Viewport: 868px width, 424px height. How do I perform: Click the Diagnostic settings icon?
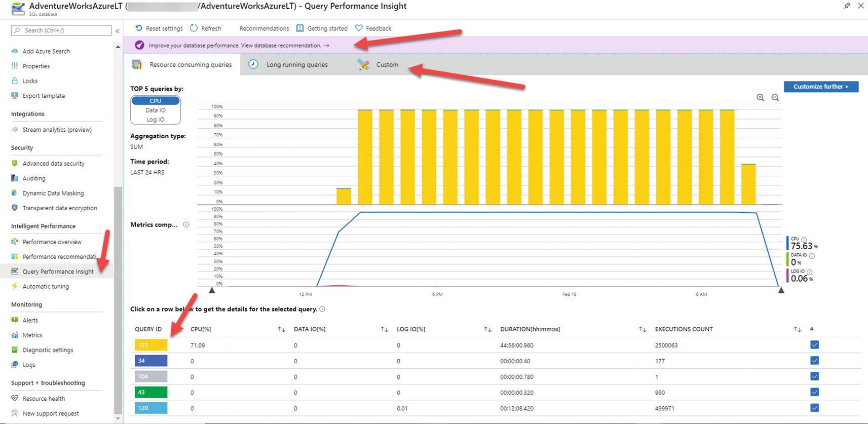pos(15,350)
